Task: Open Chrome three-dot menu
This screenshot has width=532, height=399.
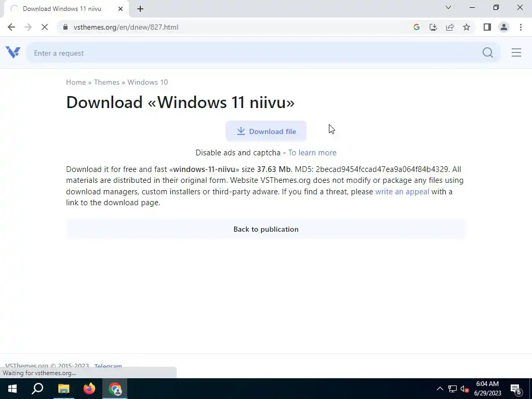Action: pos(521,27)
